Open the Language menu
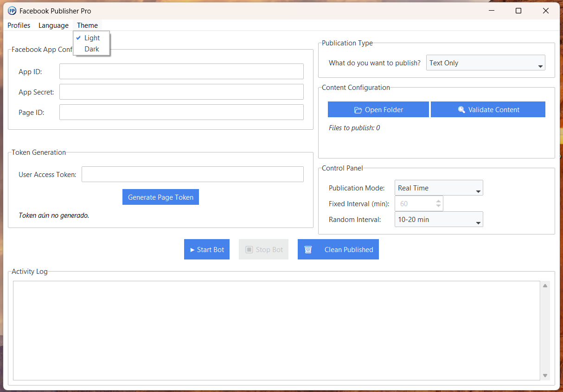 (53, 25)
